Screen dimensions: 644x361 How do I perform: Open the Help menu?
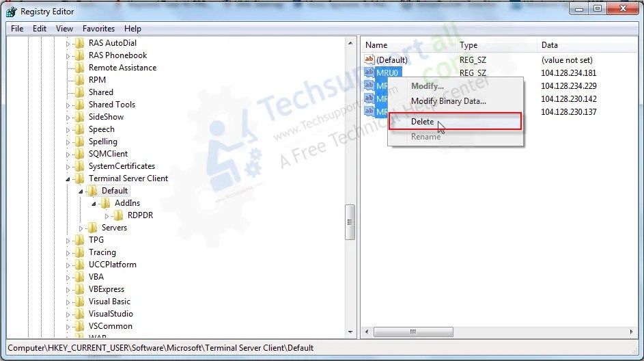[x=132, y=29]
